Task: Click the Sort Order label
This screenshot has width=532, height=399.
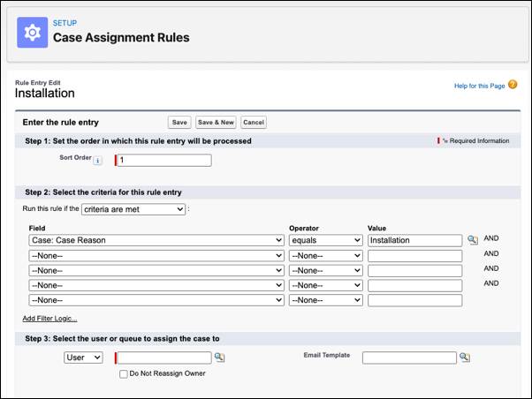Action: [x=75, y=158]
